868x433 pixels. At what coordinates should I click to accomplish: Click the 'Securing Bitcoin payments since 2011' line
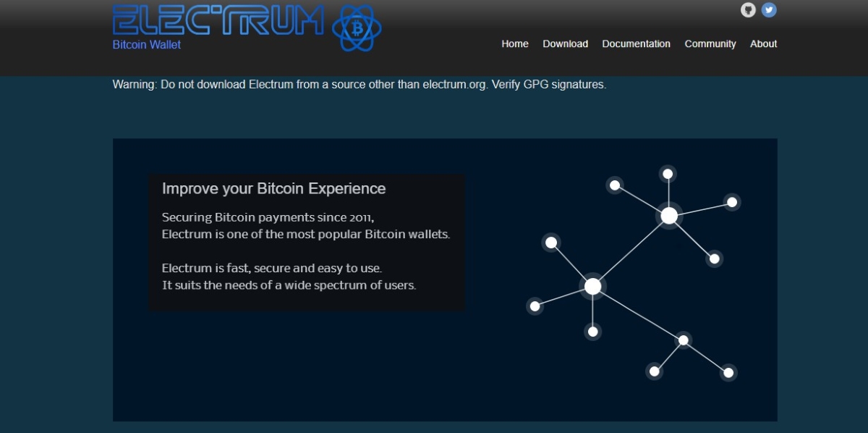pyautogui.click(x=268, y=217)
